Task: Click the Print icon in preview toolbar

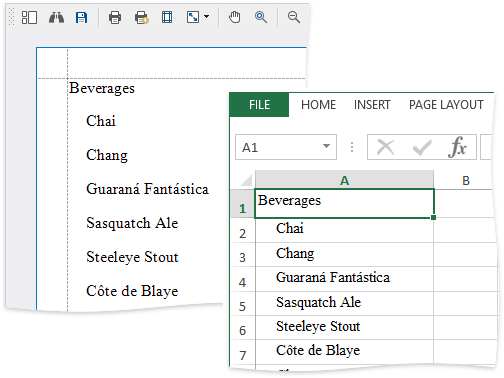Action: [115, 17]
